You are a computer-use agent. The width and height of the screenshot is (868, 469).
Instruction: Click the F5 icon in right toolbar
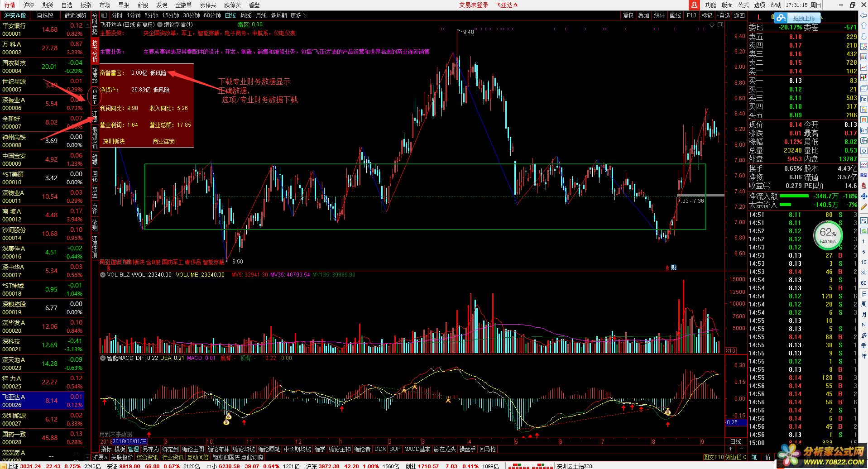pyautogui.click(x=863, y=220)
